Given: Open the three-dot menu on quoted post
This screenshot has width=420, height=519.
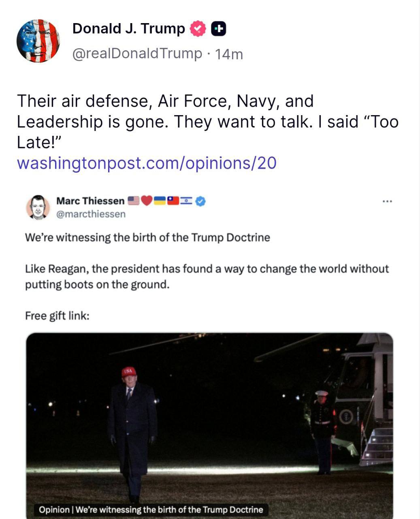Looking at the screenshot, I should click(x=387, y=201).
